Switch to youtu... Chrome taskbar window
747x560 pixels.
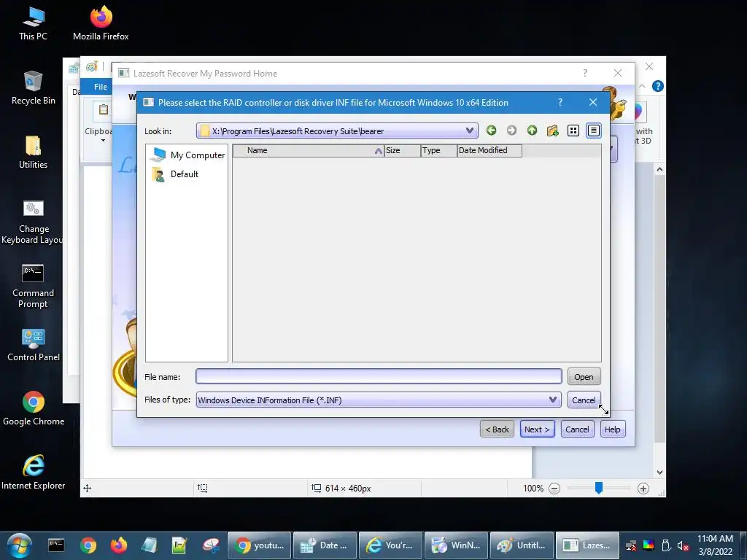pyautogui.click(x=260, y=545)
